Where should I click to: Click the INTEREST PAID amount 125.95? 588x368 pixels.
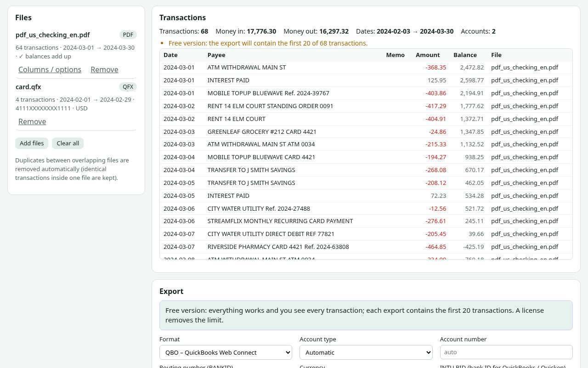pos(437,80)
